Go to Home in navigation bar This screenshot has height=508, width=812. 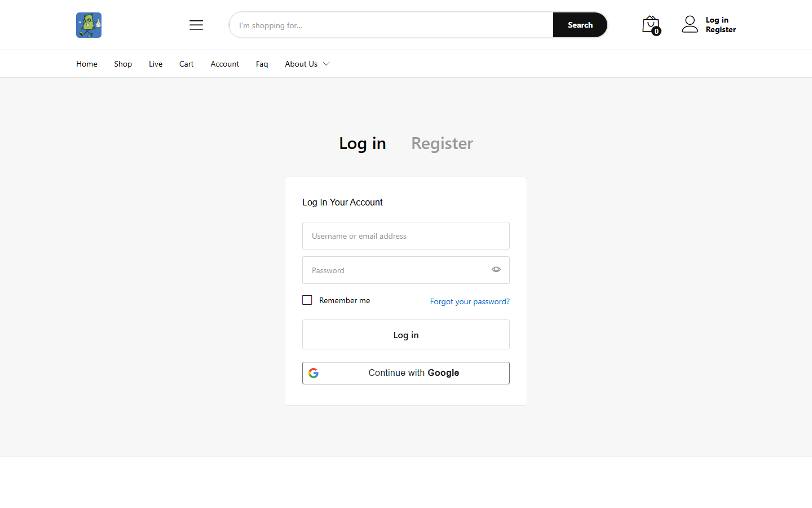(87, 64)
